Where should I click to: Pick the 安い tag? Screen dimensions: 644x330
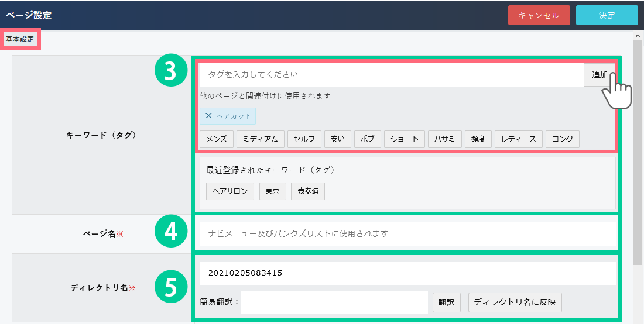pyautogui.click(x=338, y=139)
